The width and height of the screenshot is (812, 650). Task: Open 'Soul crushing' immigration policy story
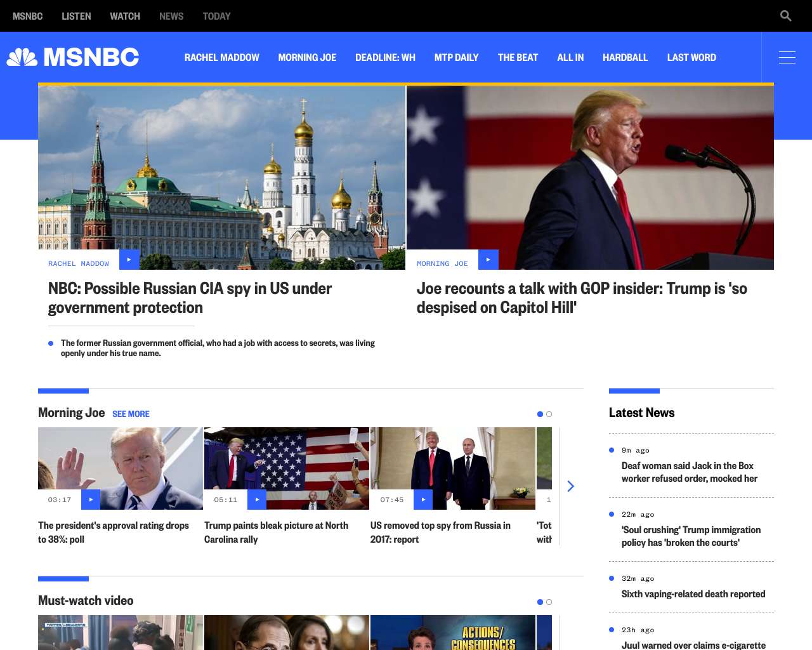click(691, 536)
